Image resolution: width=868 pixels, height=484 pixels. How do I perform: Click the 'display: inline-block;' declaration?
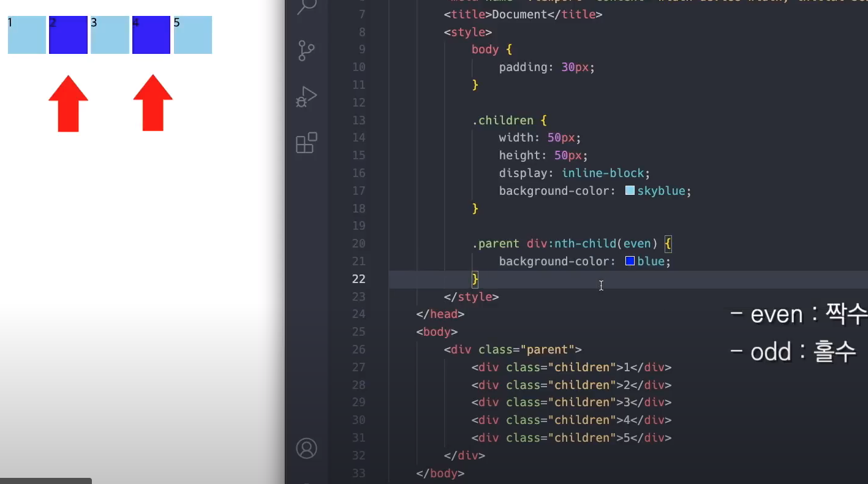tap(575, 173)
